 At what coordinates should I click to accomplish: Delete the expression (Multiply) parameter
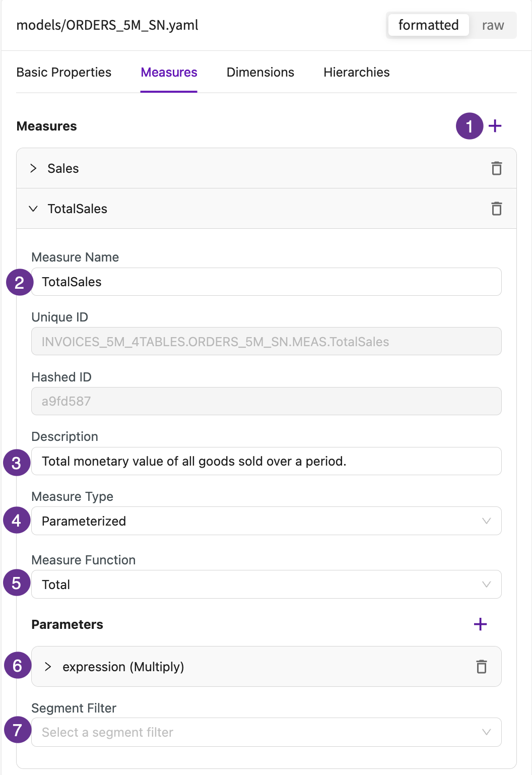pos(482,667)
